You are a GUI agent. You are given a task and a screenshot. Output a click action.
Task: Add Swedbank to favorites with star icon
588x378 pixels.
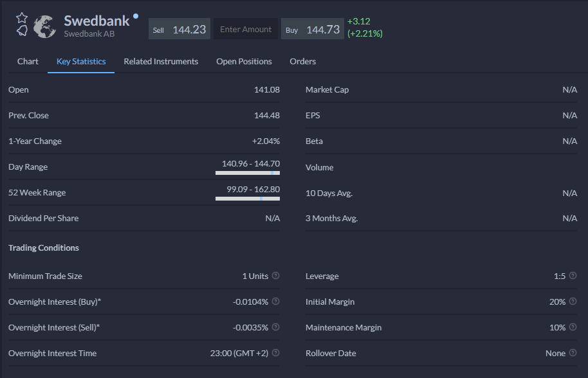point(22,17)
